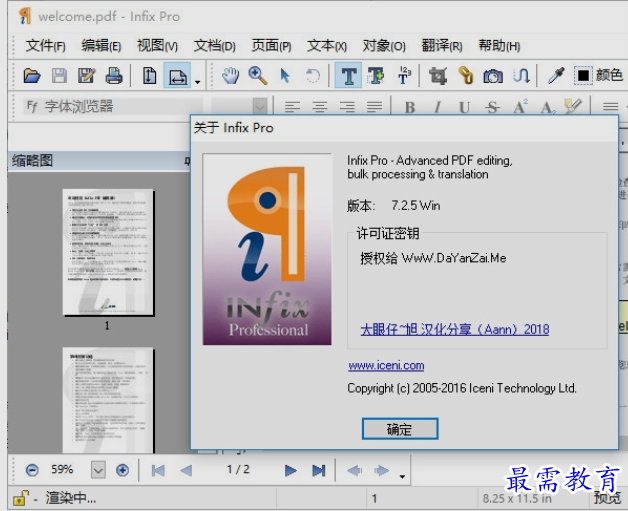The width and height of the screenshot is (628, 511).
Task: Zoom out with the minus button
Action: point(32,470)
